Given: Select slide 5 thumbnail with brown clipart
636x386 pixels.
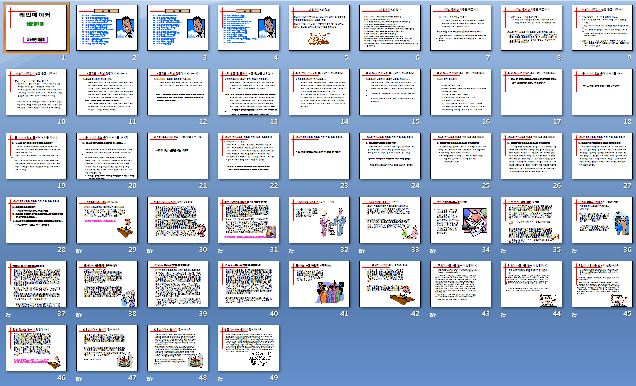Looking at the screenshot, I should click(319, 28).
